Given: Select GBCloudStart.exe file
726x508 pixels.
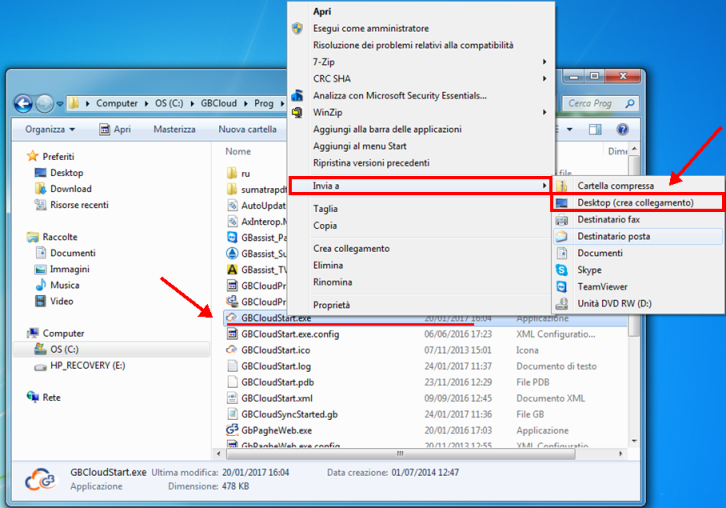Looking at the screenshot, I should [276, 318].
